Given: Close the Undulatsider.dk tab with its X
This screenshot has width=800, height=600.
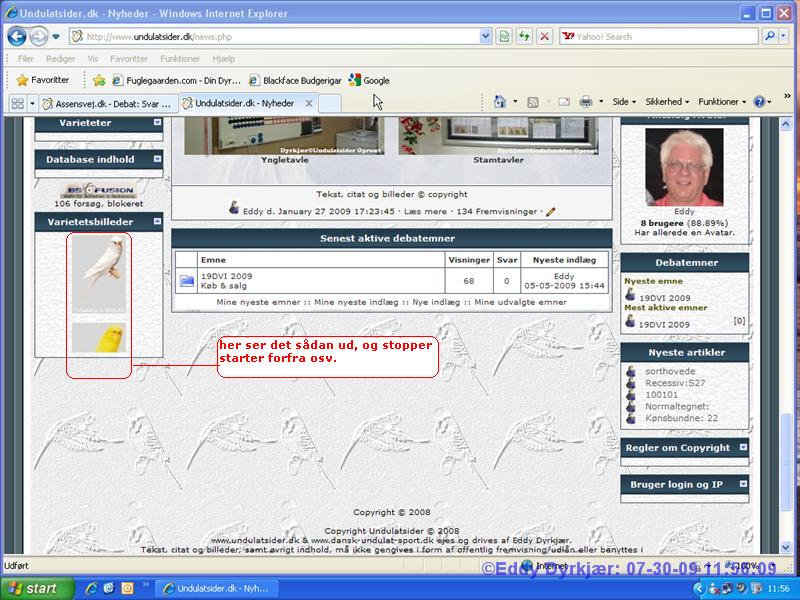Looking at the screenshot, I should (309, 103).
